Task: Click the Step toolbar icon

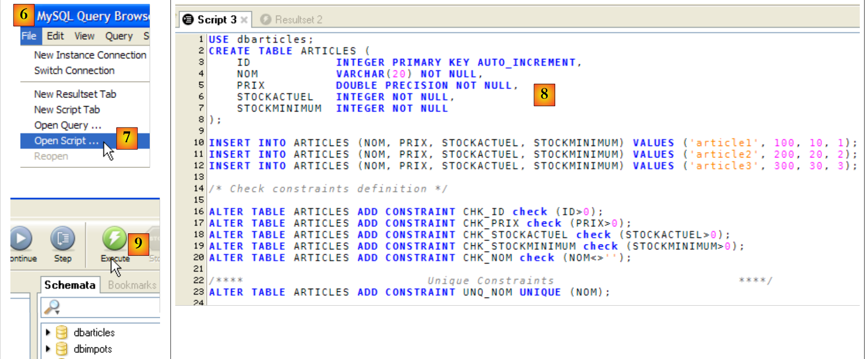Action: [x=63, y=238]
